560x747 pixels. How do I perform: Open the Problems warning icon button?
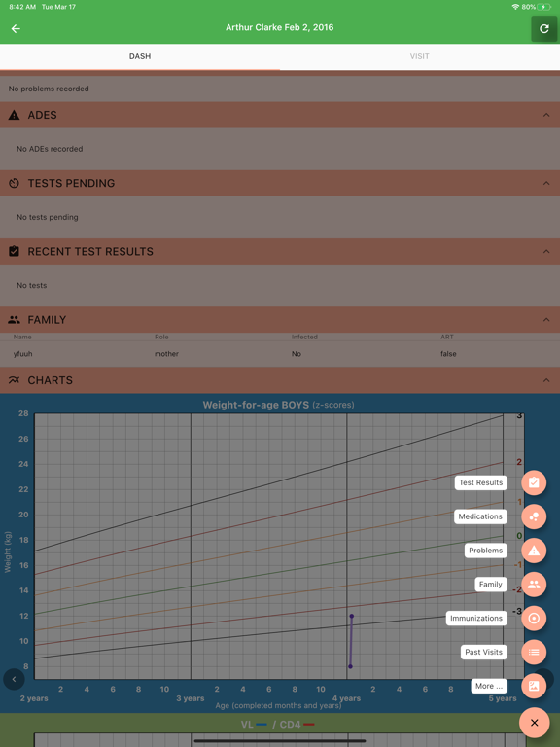coord(534,551)
